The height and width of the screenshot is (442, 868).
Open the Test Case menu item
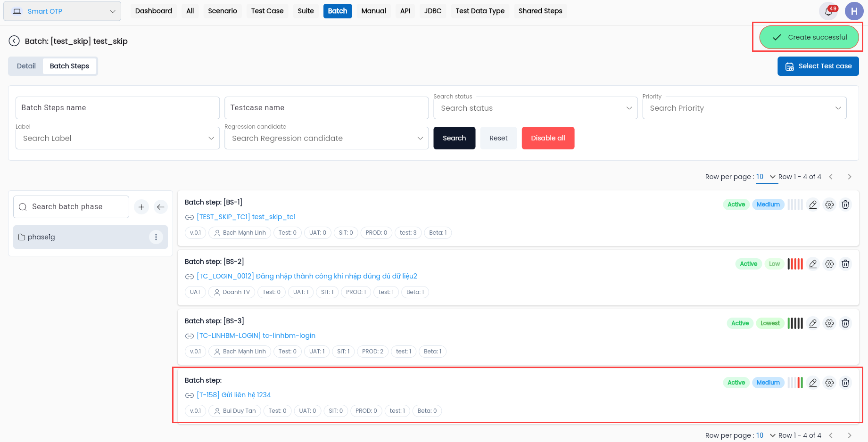click(x=267, y=11)
